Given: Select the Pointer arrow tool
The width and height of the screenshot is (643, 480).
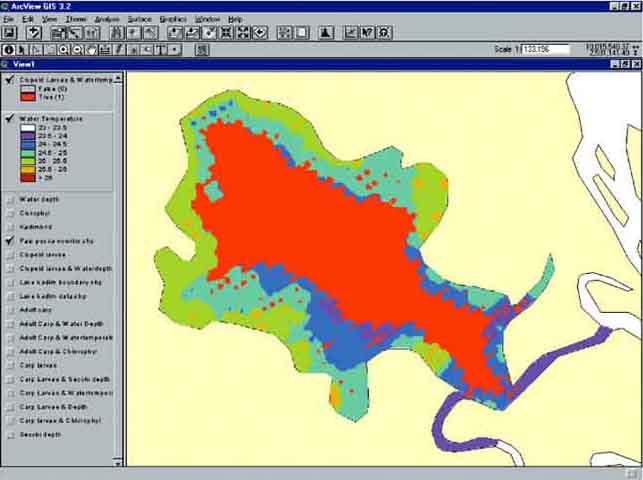Looking at the screenshot, I should point(23,48).
